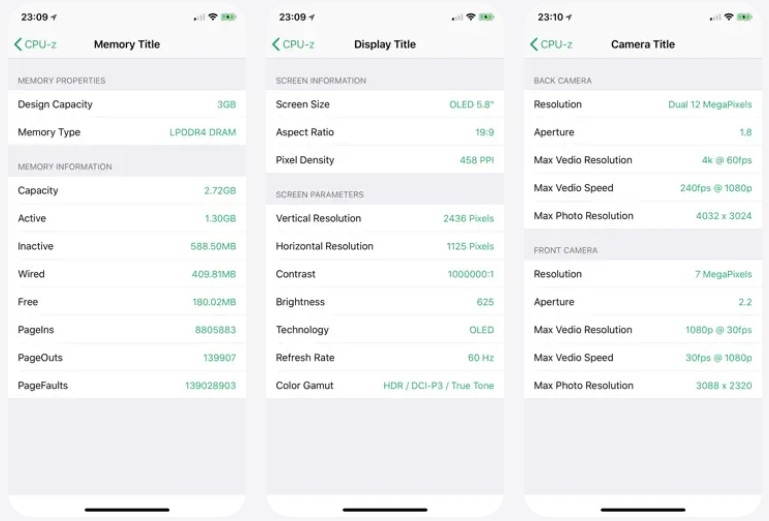Tap the Dual 12 MegaPixels value
The image size is (769, 521).
point(710,104)
